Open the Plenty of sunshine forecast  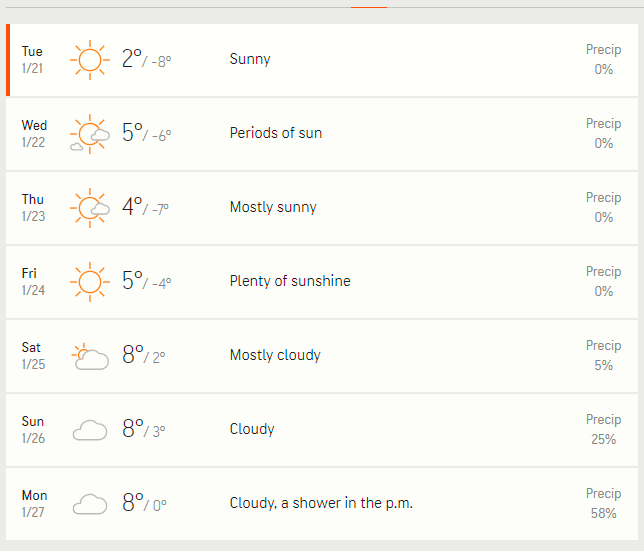pyautogui.click(x=290, y=281)
